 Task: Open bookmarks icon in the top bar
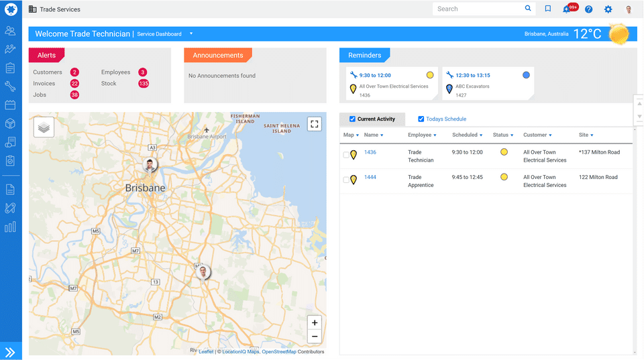(548, 9)
